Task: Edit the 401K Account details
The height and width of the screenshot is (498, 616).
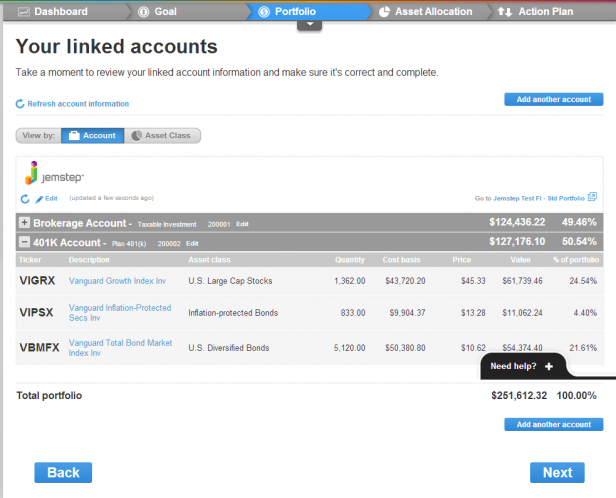Action: tap(192, 243)
